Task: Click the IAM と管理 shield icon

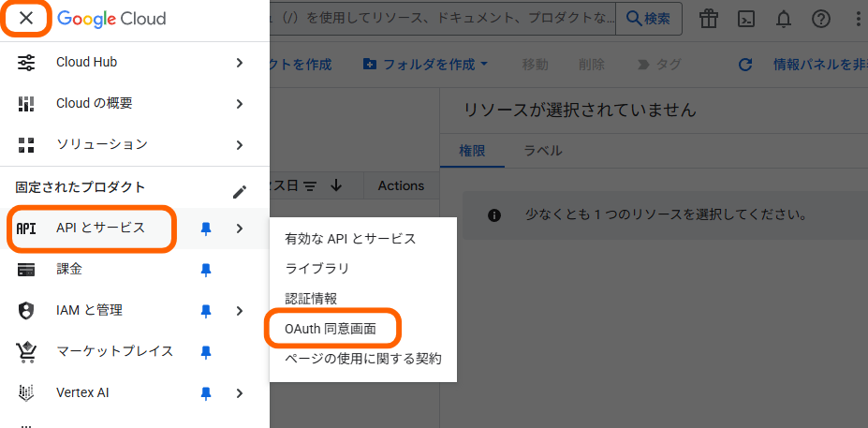Action: [x=26, y=311]
